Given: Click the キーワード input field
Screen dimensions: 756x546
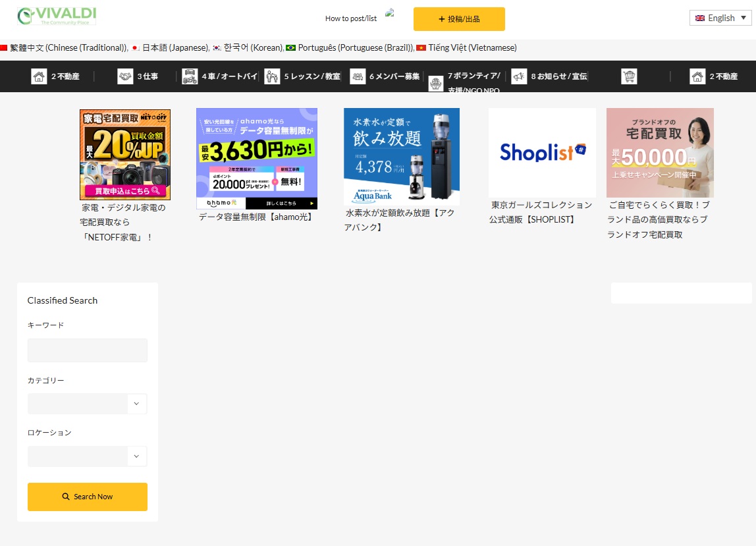Looking at the screenshot, I should pyautogui.click(x=87, y=350).
